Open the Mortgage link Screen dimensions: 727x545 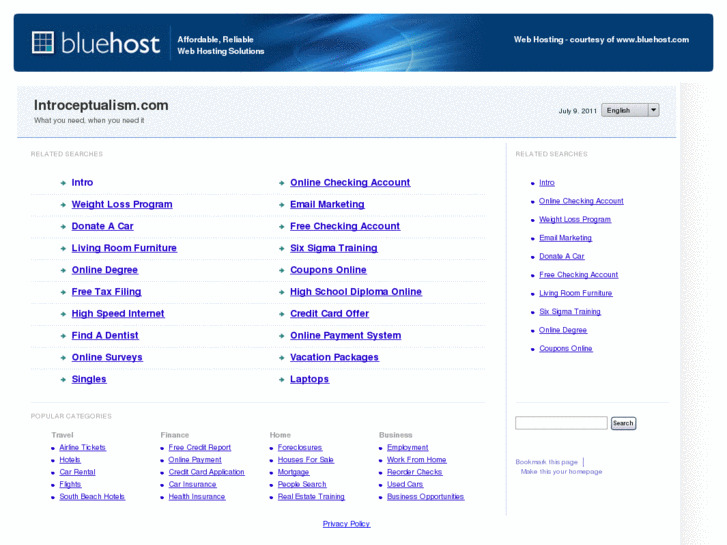[x=293, y=472]
